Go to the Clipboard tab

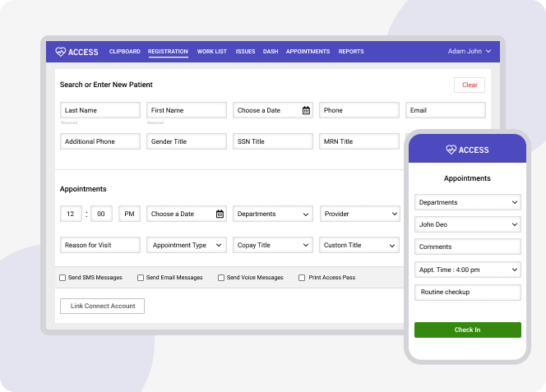(125, 52)
